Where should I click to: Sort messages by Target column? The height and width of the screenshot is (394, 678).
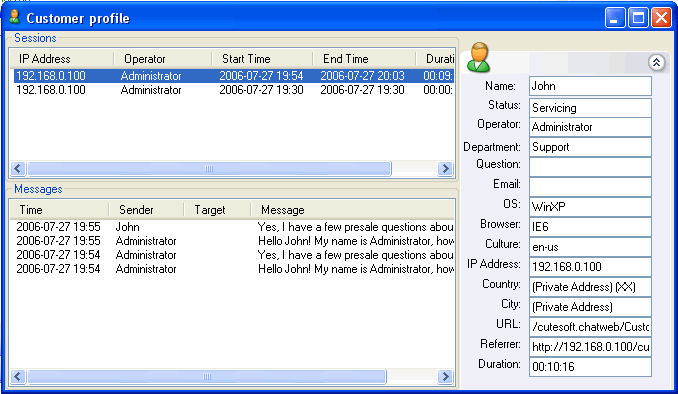[x=217, y=210]
